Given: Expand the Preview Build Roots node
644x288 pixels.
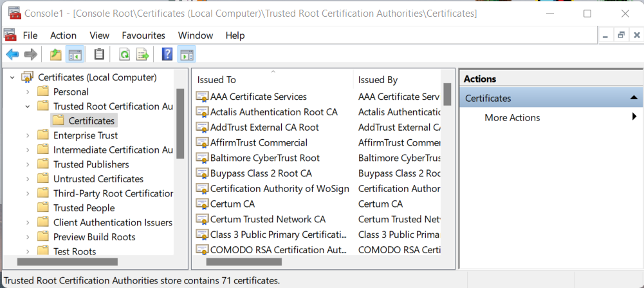Looking at the screenshot, I should pos(28,237).
